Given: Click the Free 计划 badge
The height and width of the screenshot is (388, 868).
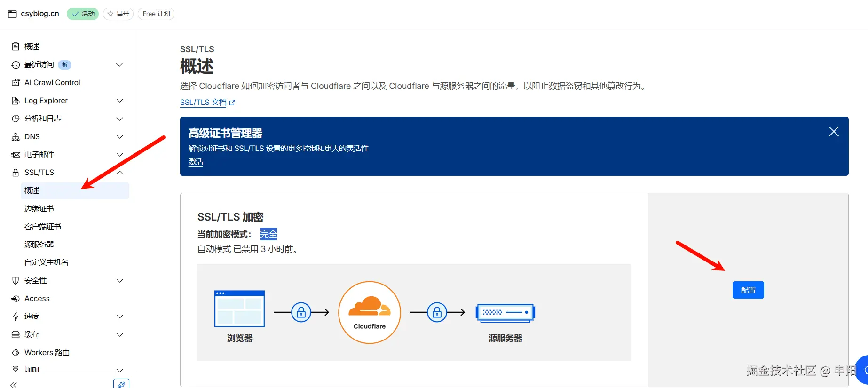Looking at the screenshot, I should pos(156,14).
